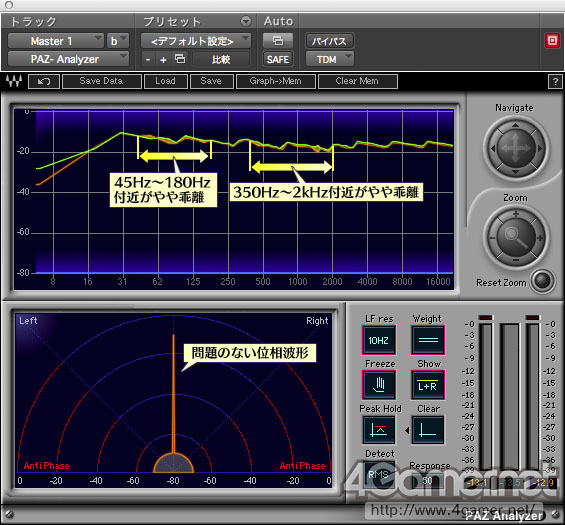Open the デフォルト設定 preset dropdown
Viewport: 565px width, 525px height.
click(x=196, y=41)
